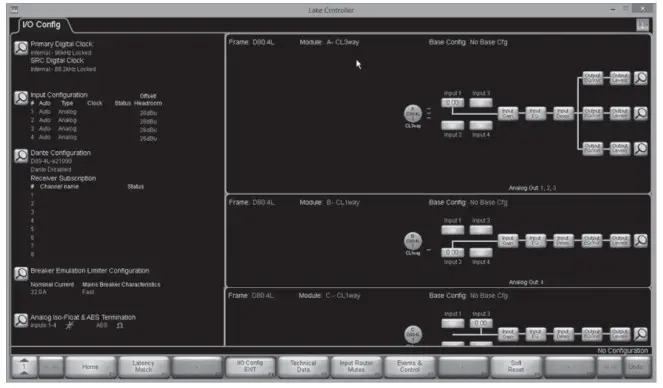Image resolution: width=663 pixels, height=388 pixels.
Task: Click Module A middle output magnifier icon
Action: 641,113
